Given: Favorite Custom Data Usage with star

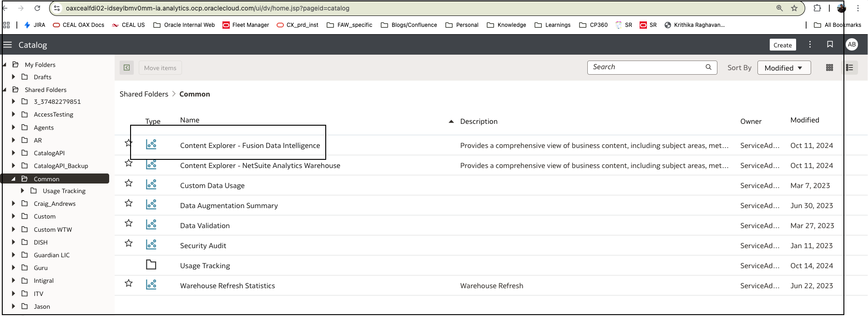Looking at the screenshot, I should [x=129, y=183].
